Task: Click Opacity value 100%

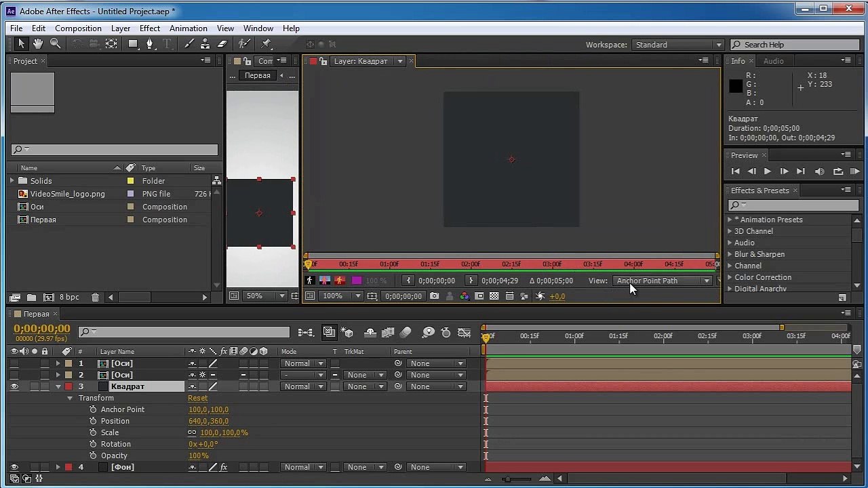Action: (199, 455)
